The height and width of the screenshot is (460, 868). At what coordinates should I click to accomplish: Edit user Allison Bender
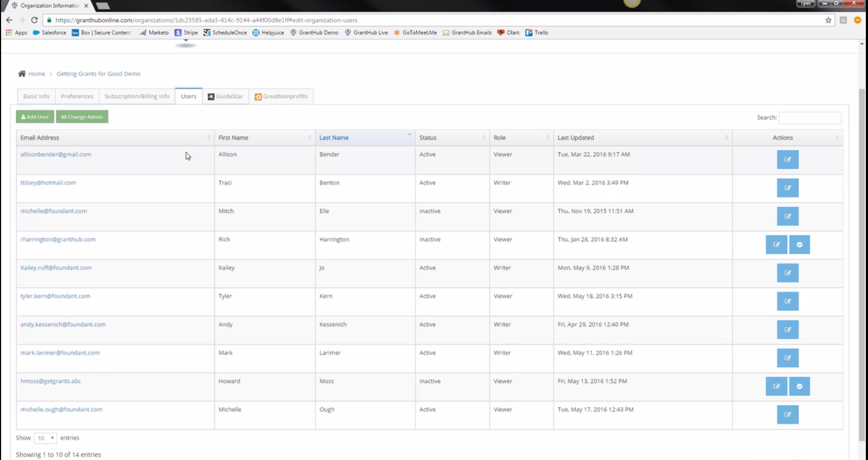787,160
